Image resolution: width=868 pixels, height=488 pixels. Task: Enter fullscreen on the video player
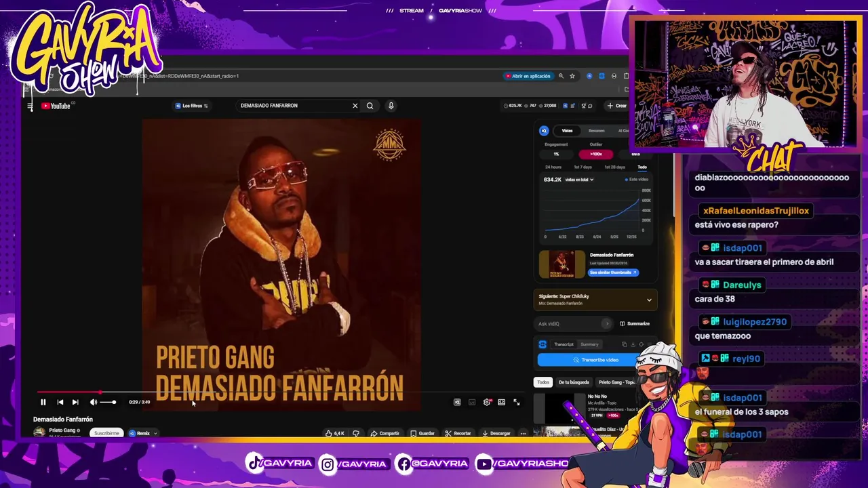tap(516, 403)
